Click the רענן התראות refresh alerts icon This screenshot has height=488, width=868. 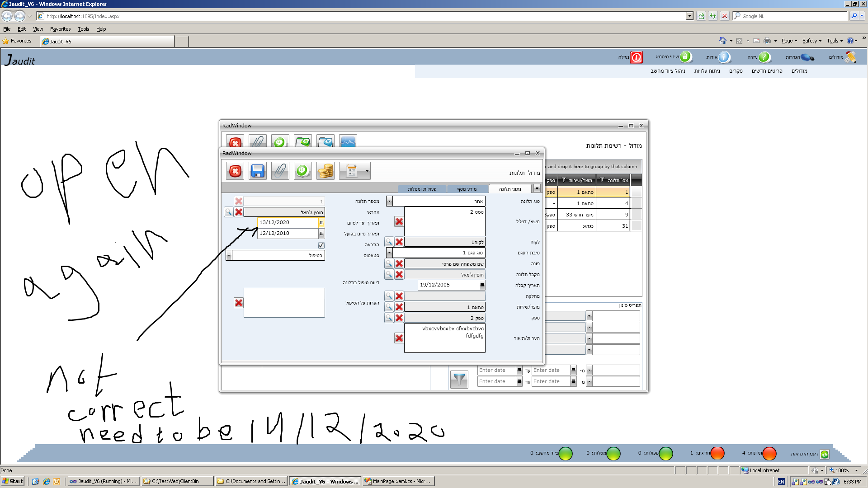tap(825, 454)
